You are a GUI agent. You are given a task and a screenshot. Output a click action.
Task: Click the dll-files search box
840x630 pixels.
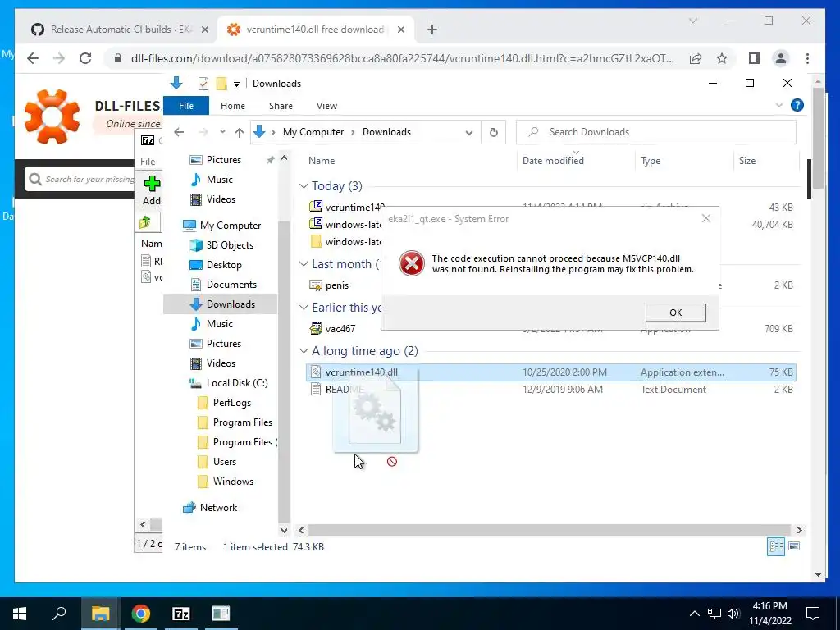point(80,179)
